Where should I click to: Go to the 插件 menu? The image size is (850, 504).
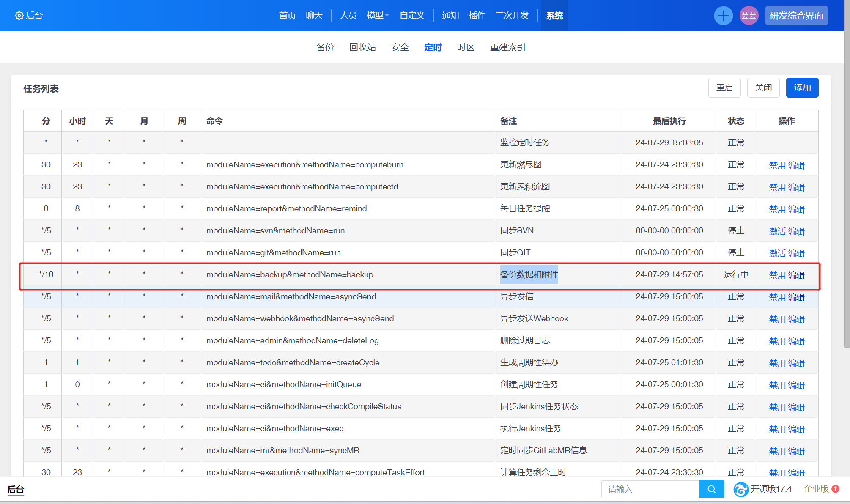point(477,16)
